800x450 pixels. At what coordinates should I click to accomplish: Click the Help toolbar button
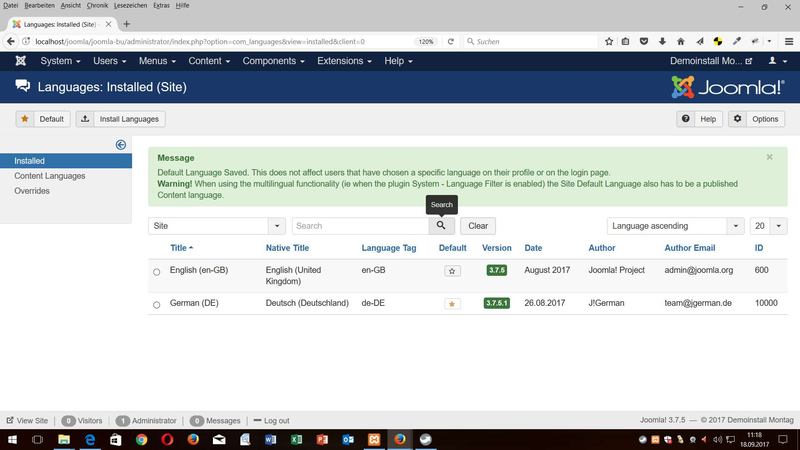[x=699, y=119]
